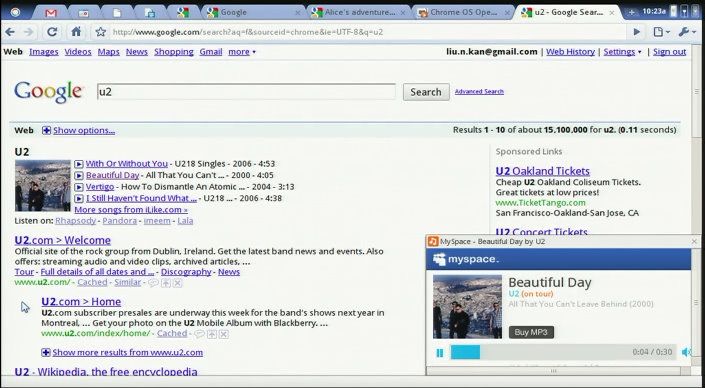Open U2 Oakland Tickets sponsored link
The height and width of the screenshot is (388, 705).
tap(542, 171)
